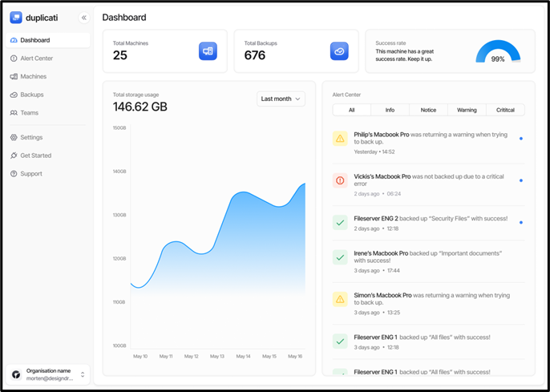Open the Get Started page
This screenshot has width=550, height=392.
click(x=48, y=156)
